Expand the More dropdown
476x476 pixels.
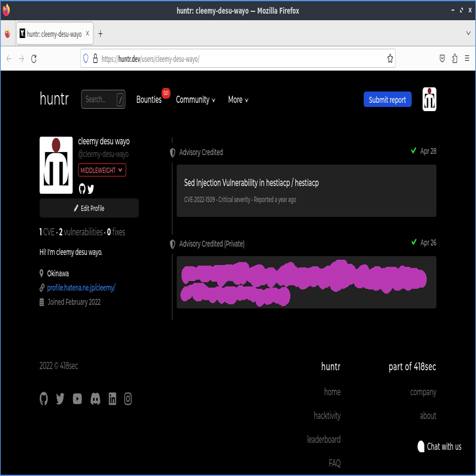pos(238,100)
